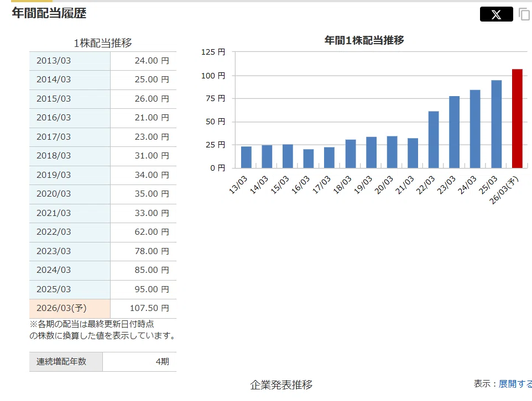
Task: Select the 14/03 bar in chart
Action: click(x=267, y=157)
